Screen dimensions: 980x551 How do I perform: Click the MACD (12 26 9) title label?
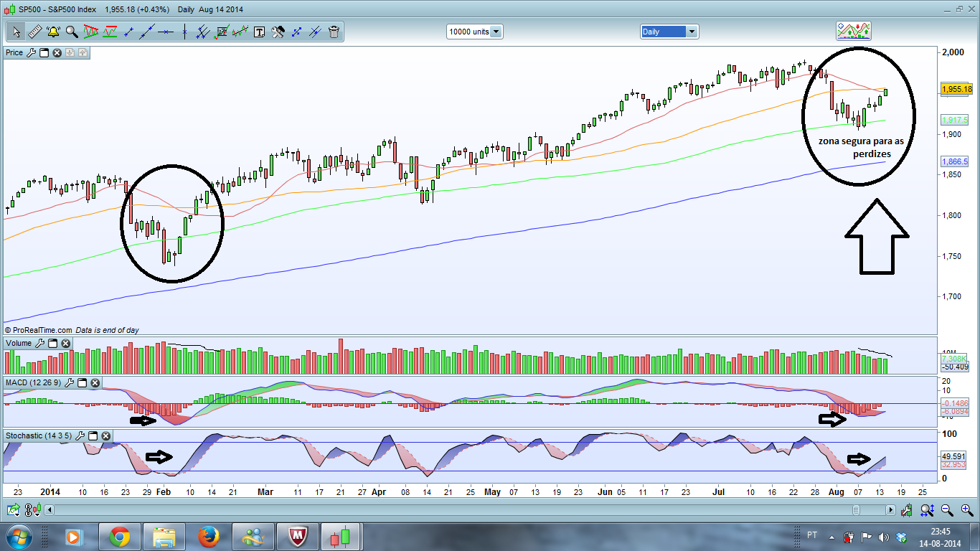tap(34, 382)
